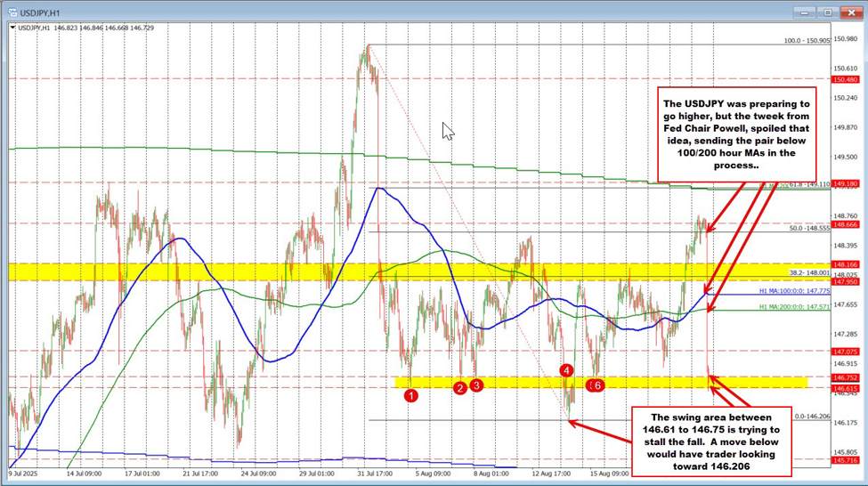The image size is (868, 486).
Task: Click the 147.285 price axis label
Action: (x=846, y=335)
